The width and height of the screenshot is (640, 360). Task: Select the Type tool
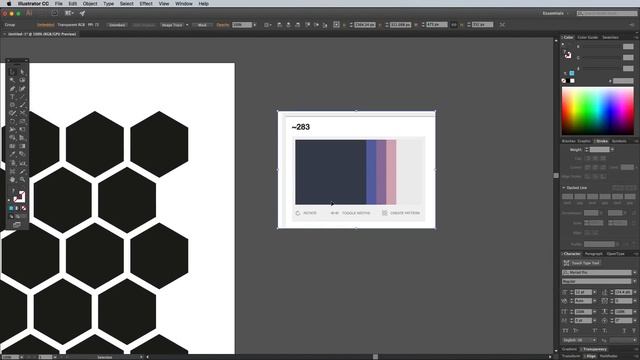click(x=12, y=97)
